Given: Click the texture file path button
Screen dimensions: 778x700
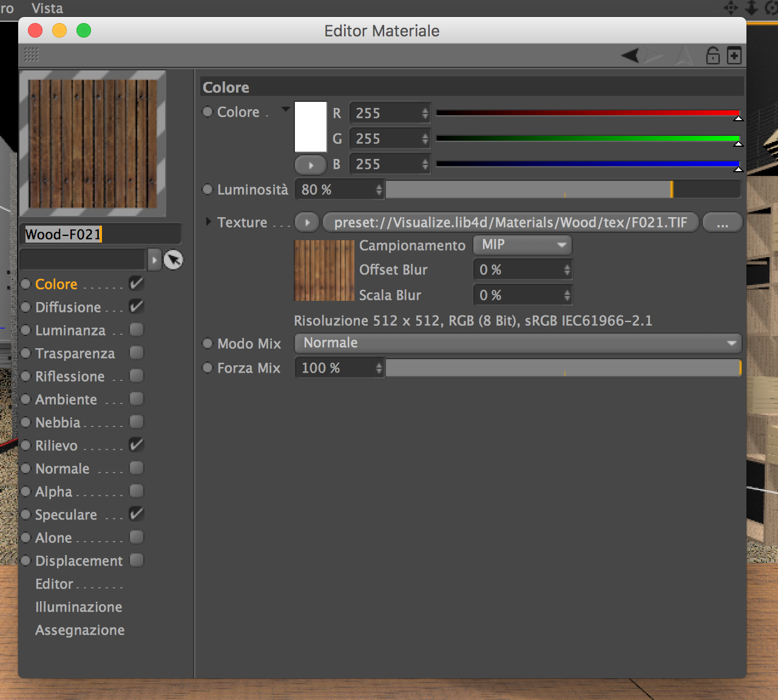Looking at the screenshot, I should point(511,223).
